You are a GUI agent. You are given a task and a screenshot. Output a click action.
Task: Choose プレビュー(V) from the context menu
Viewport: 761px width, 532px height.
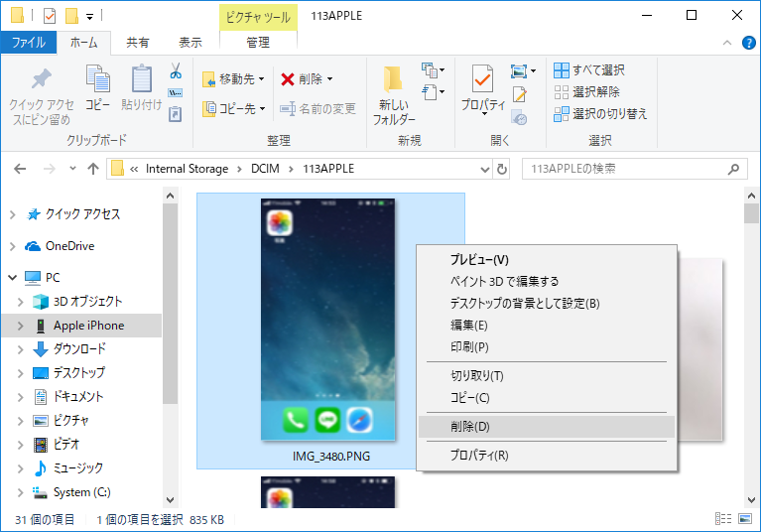click(479, 260)
